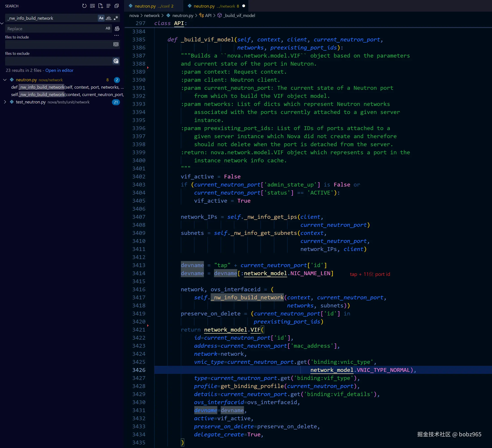Click the SEARCH panel title
Viewport: 492px width, 448px height.
point(12,6)
